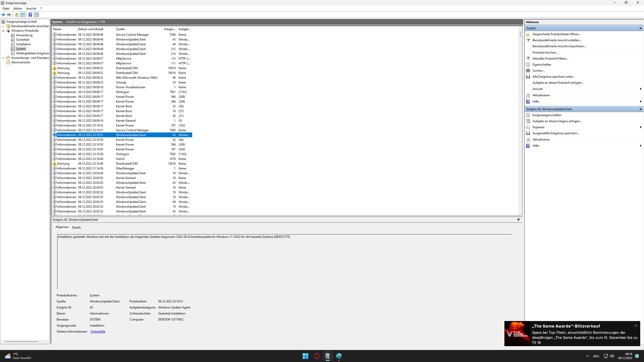Click the Onlinehilfe link
The image size is (644, 362).
[98, 332]
